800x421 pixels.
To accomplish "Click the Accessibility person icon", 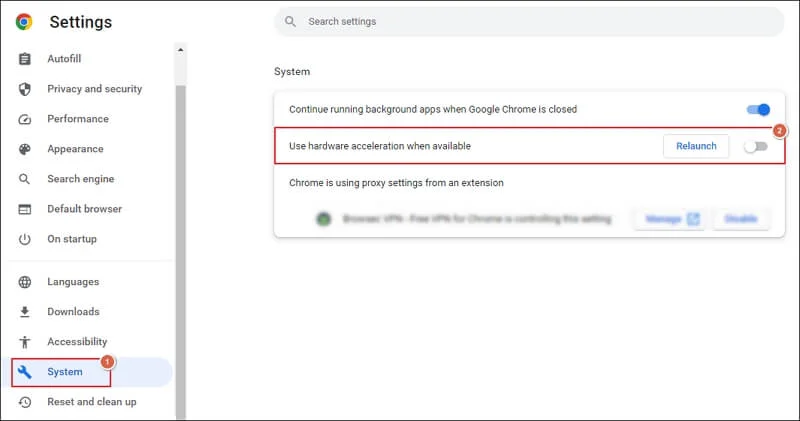I will pyautogui.click(x=24, y=342).
